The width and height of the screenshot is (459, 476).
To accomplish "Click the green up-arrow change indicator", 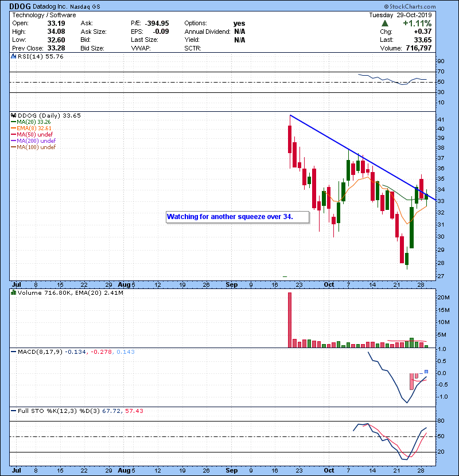I will point(385,24).
